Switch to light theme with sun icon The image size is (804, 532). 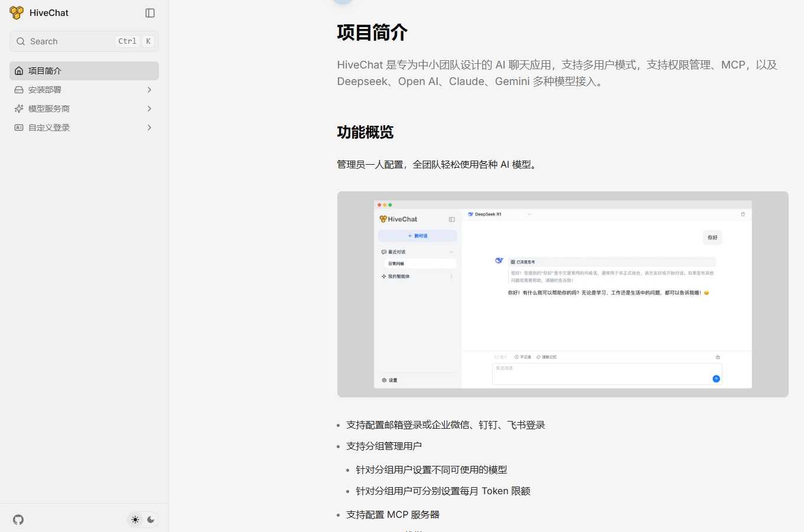point(135,520)
